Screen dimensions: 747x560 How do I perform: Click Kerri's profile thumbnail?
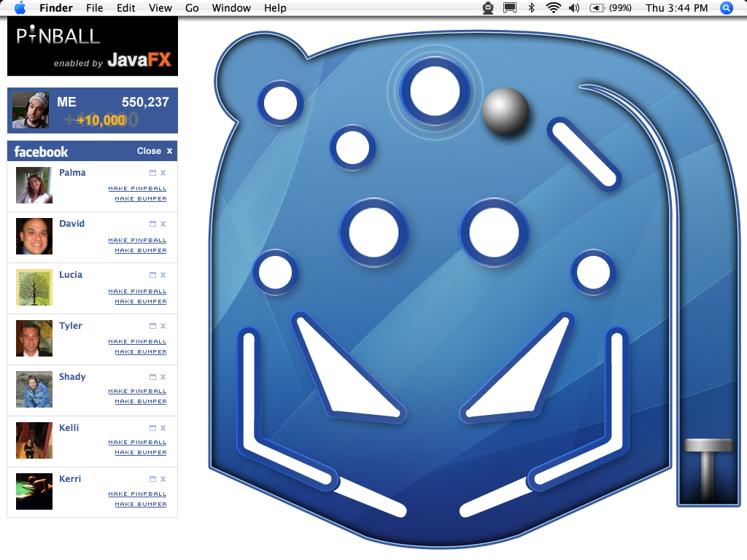coord(34,491)
